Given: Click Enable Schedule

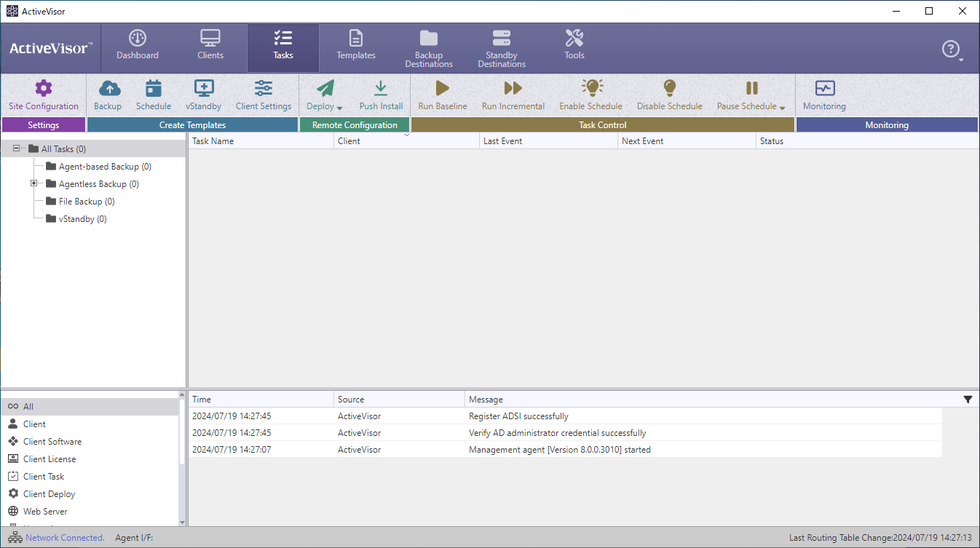Looking at the screenshot, I should point(591,95).
